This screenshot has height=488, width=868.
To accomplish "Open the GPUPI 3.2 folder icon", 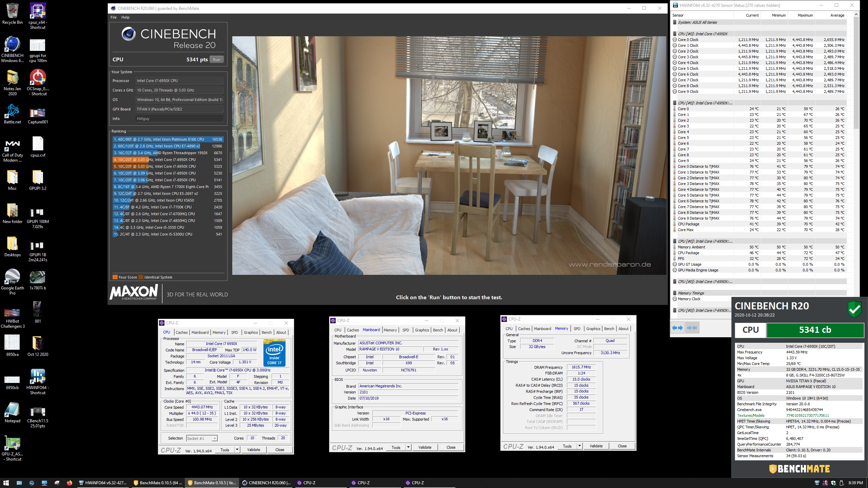I will point(38,180).
